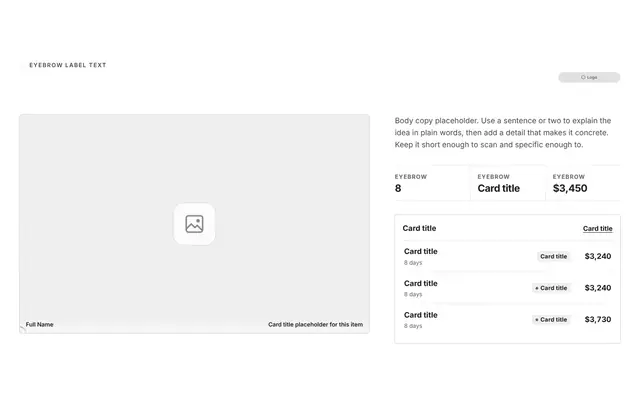Screen dimensions: 640x403
Task: Click "Card title placeholder for this item" caption
Action: (x=316, y=325)
